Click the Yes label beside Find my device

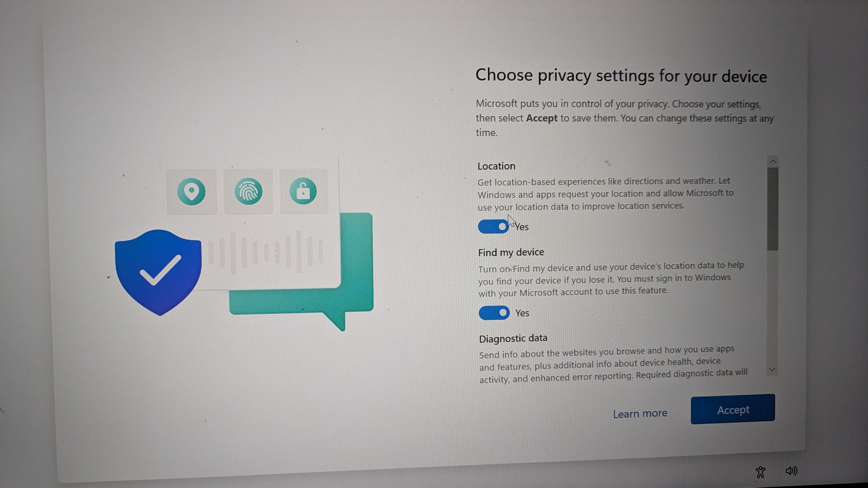522,313
